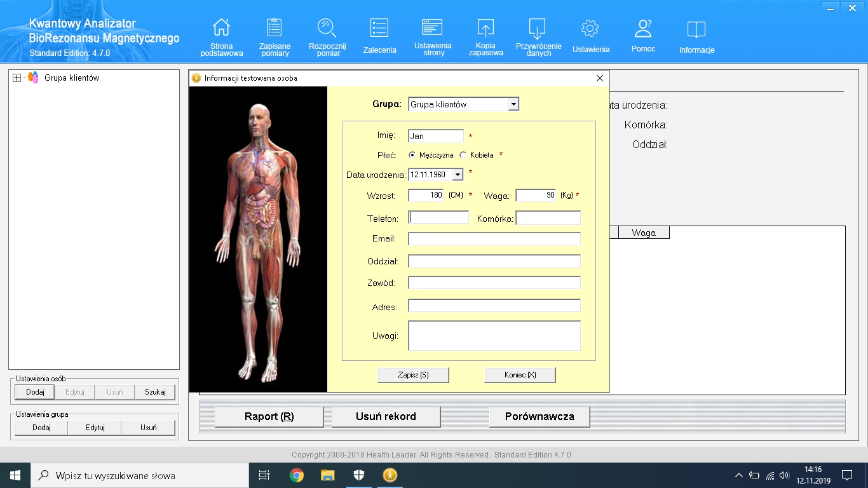
Task: Click Przywrócenie danych restore icon
Action: (538, 28)
